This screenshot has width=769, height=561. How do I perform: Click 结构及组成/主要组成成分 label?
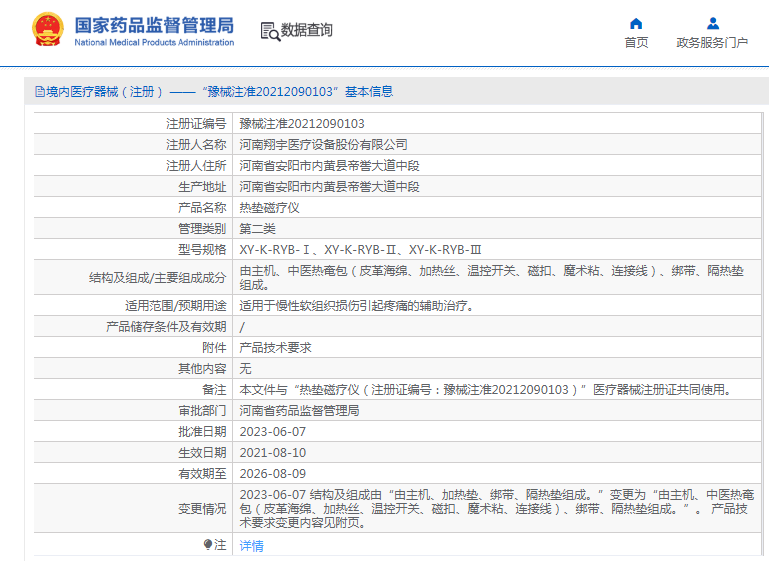(x=157, y=278)
